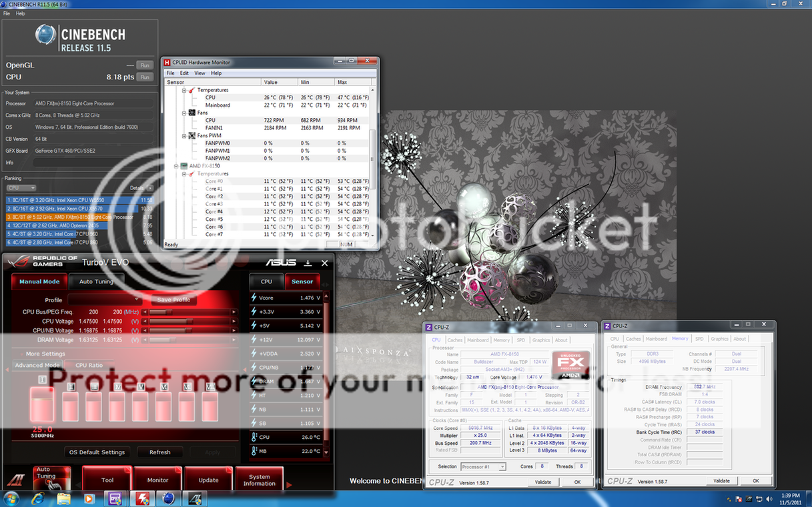This screenshot has width=812, height=507.
Task: Open the Profile dropdown in TurboV
Action: 105,300
